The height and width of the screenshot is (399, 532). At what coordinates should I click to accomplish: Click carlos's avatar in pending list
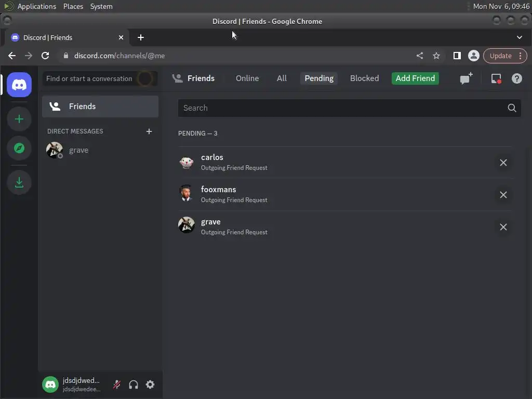[187, 163]
